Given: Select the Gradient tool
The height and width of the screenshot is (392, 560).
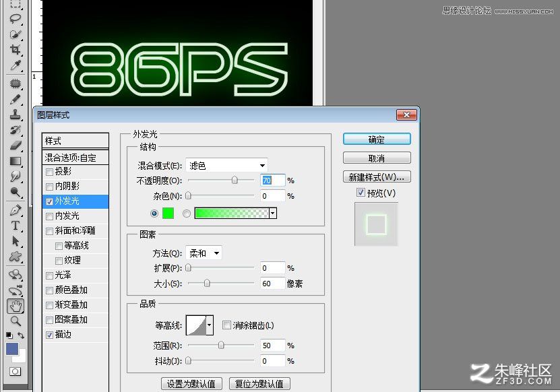Looking at the screenshot, I should tap(15, 161).
